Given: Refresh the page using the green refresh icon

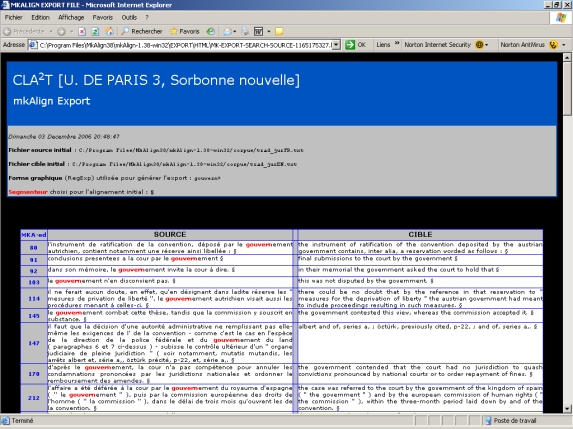Looking at the screenshot, I should click(x=95, y=31).
